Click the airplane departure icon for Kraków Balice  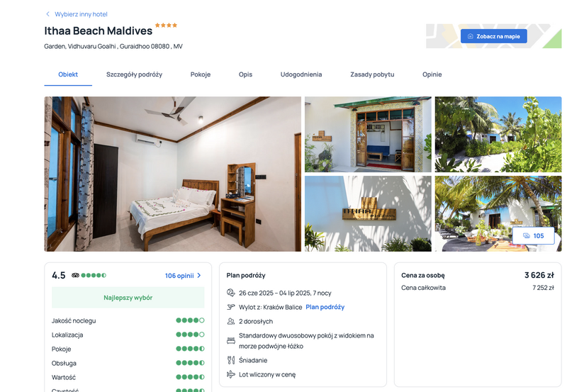[231, 307]
